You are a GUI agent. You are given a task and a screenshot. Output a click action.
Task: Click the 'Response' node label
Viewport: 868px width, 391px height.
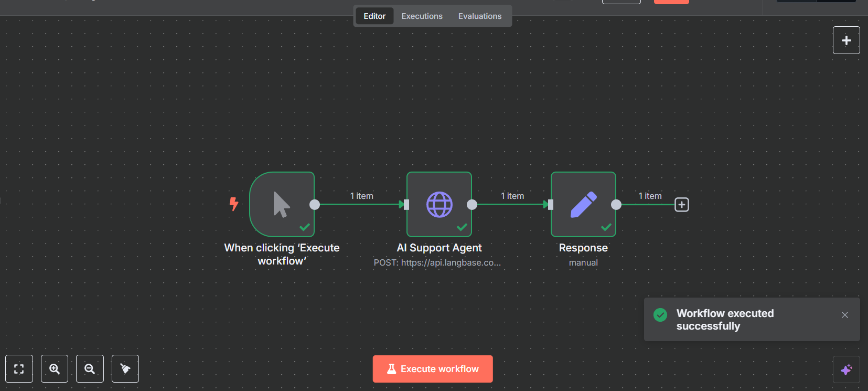point(583,248)
